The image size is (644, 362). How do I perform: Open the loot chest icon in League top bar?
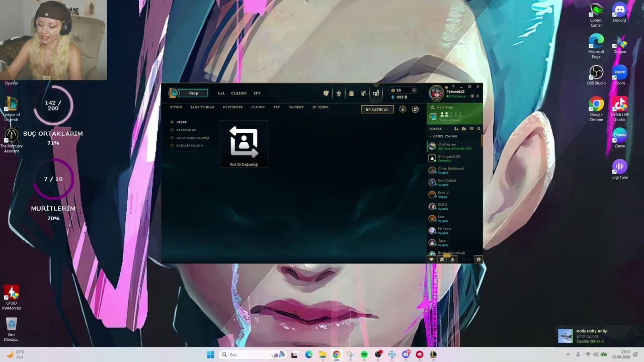pos(351,93)
